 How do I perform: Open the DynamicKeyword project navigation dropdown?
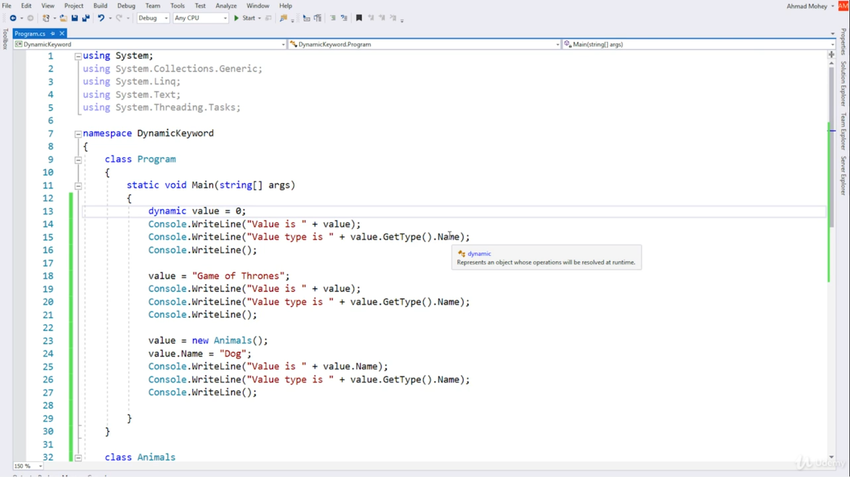coord(150,44)
